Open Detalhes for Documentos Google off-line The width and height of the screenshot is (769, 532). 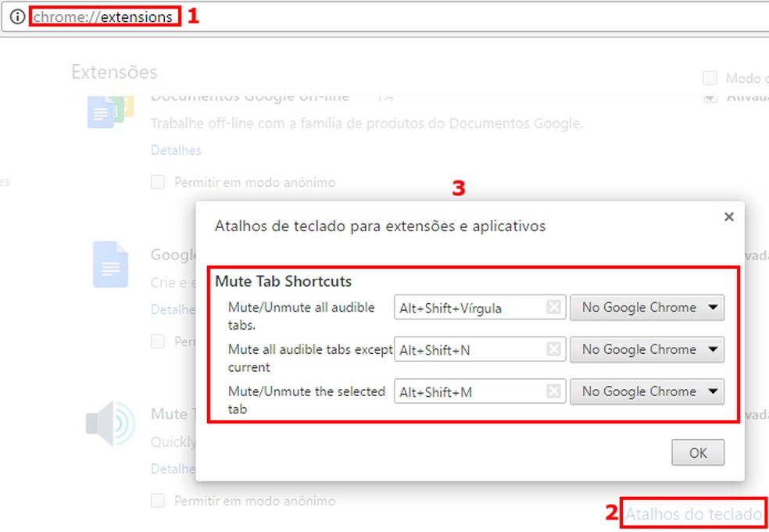175,150
